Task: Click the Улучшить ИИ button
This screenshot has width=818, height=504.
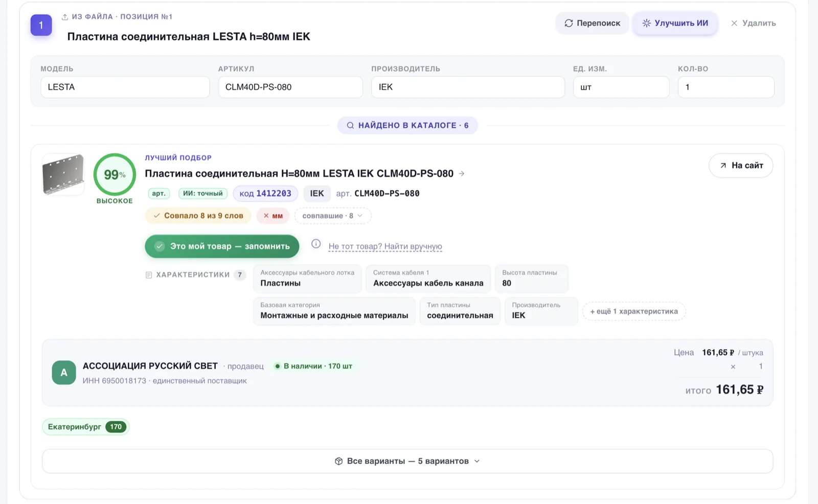Action: 675,23
